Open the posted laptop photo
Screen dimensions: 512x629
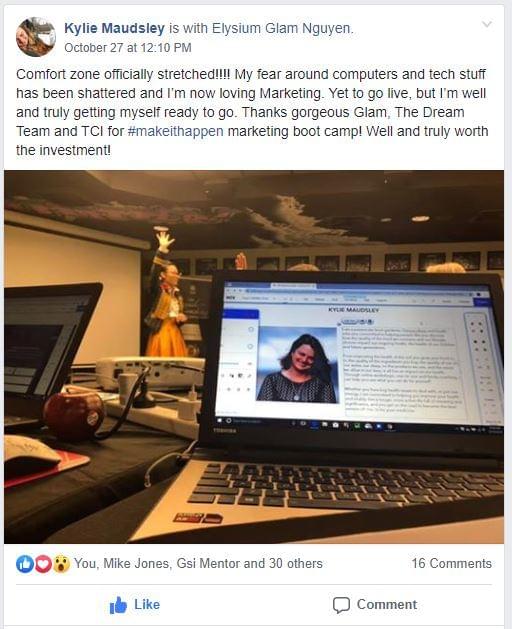pos(254,357)
